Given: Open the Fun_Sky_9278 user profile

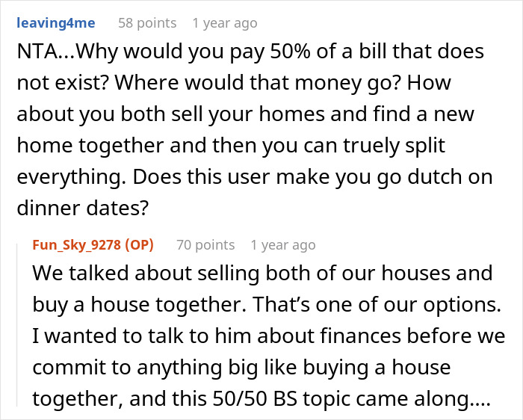Looking at the screenshot, I should pyautogui.click(x=75, y=245).
